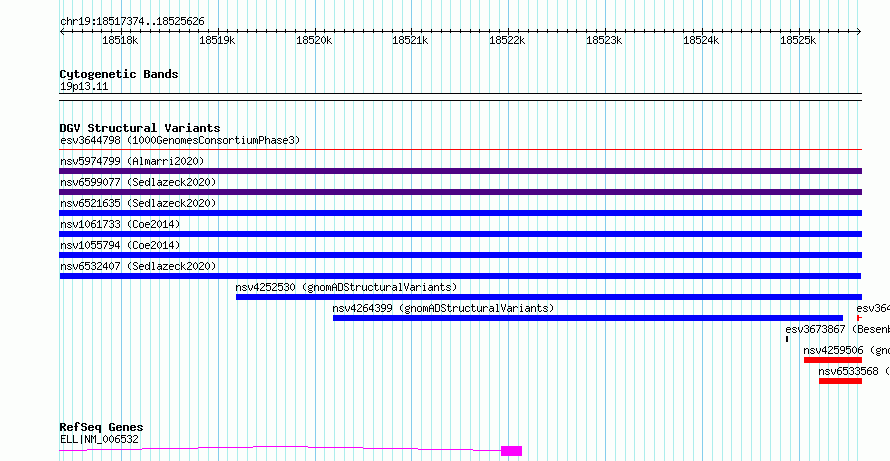
Task: Click the blue nsv4252530 variant bar
Action: pyautogui.click(x=549, y=297)
